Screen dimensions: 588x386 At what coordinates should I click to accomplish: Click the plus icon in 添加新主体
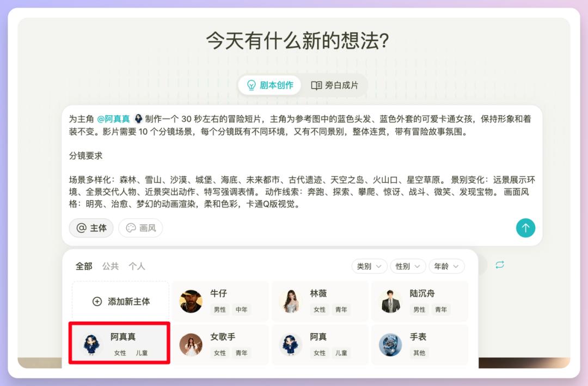97,301
